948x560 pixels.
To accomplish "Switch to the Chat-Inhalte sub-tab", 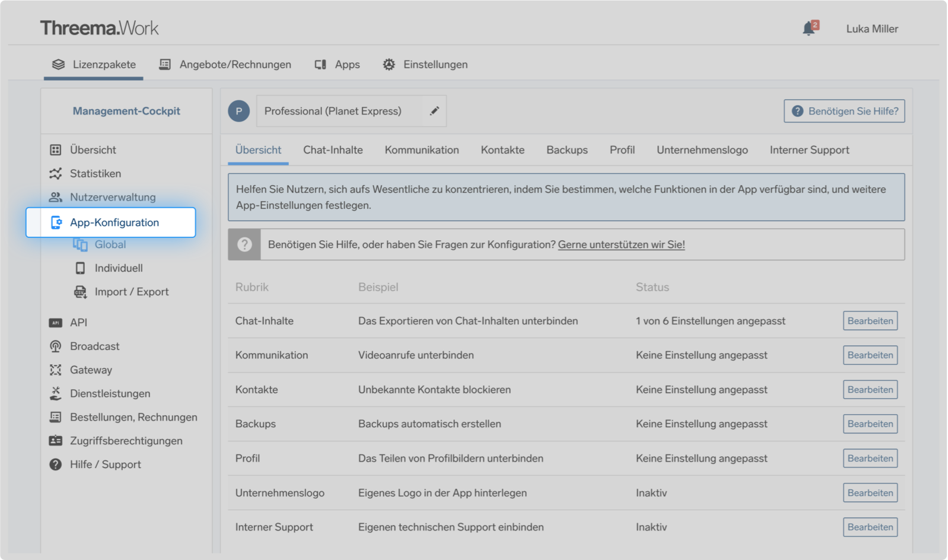I will pos(333,150).
